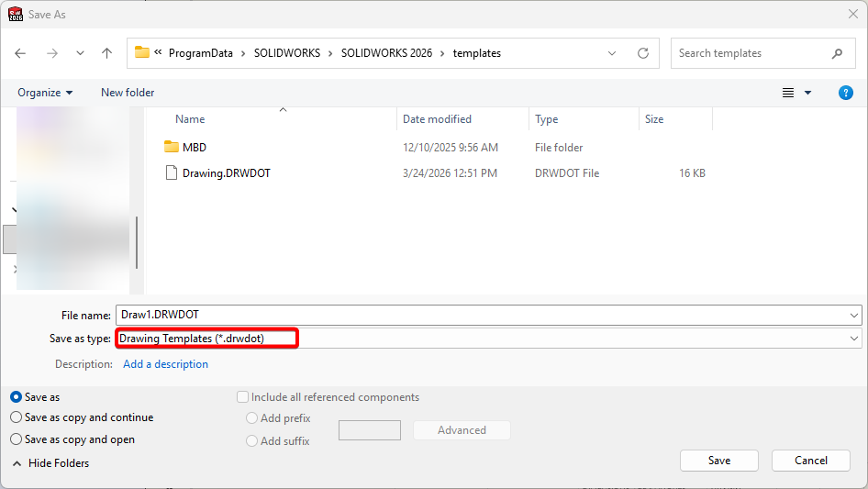Go up one folder level
The image size is (868, 489).
click(106, 53)
